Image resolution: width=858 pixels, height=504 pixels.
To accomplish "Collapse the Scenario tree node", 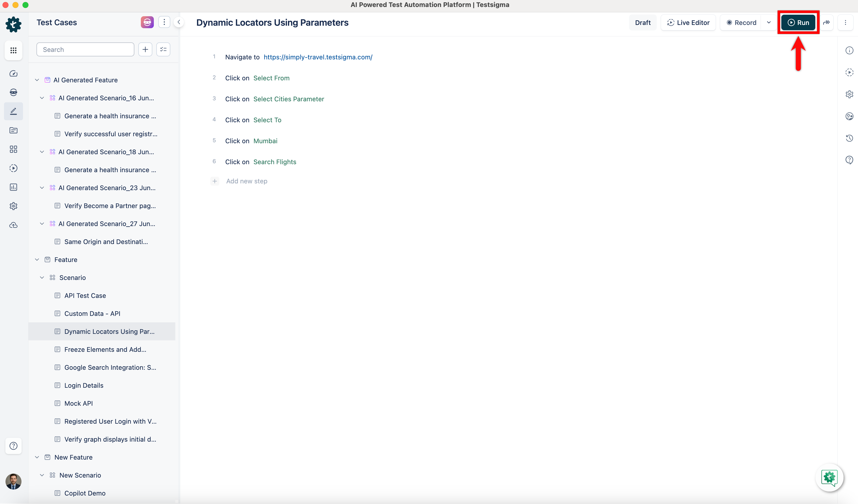I will (42, 278).
